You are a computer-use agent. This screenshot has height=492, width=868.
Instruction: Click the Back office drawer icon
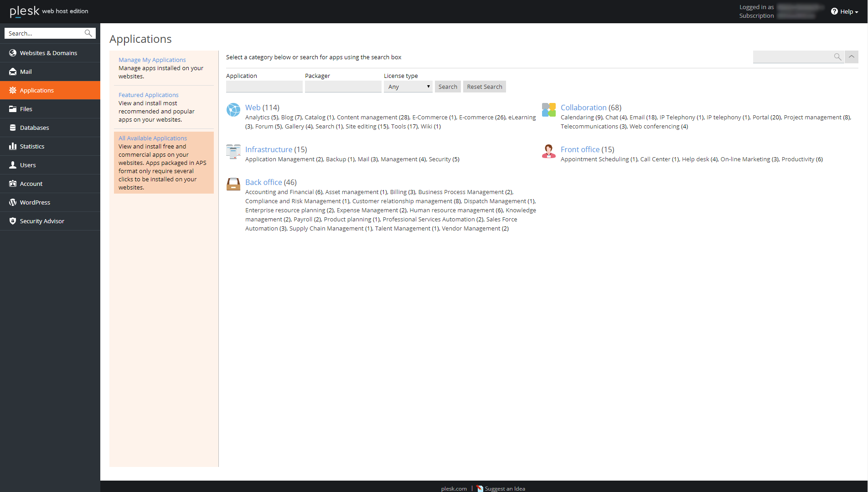coord(233,184)
